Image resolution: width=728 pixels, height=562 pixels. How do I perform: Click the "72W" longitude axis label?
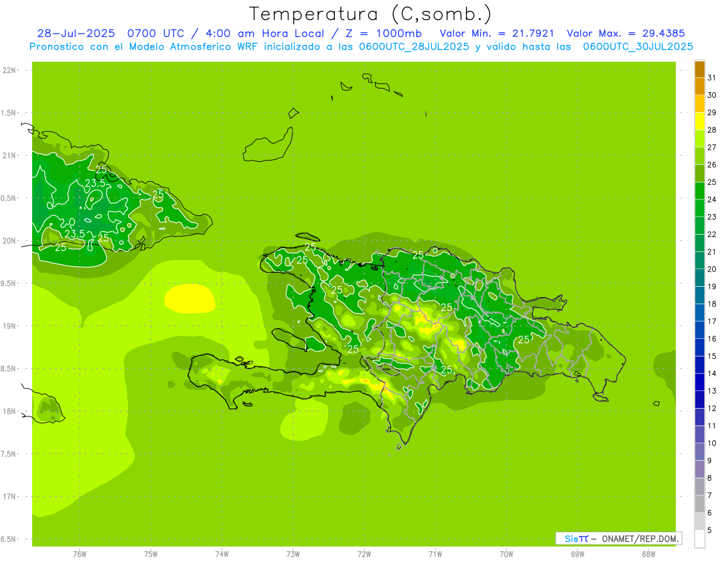point(364,554)
